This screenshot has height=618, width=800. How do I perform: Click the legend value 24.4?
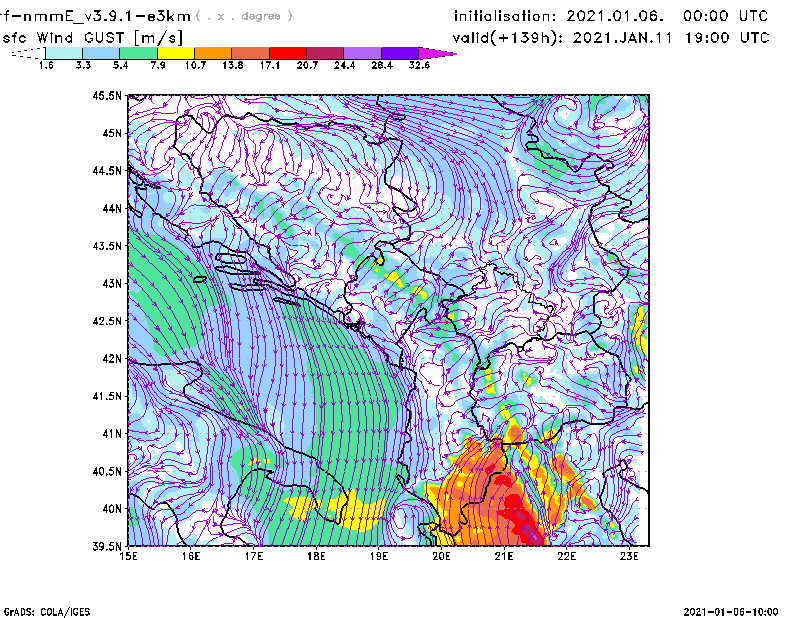click(x=344, y=65)
